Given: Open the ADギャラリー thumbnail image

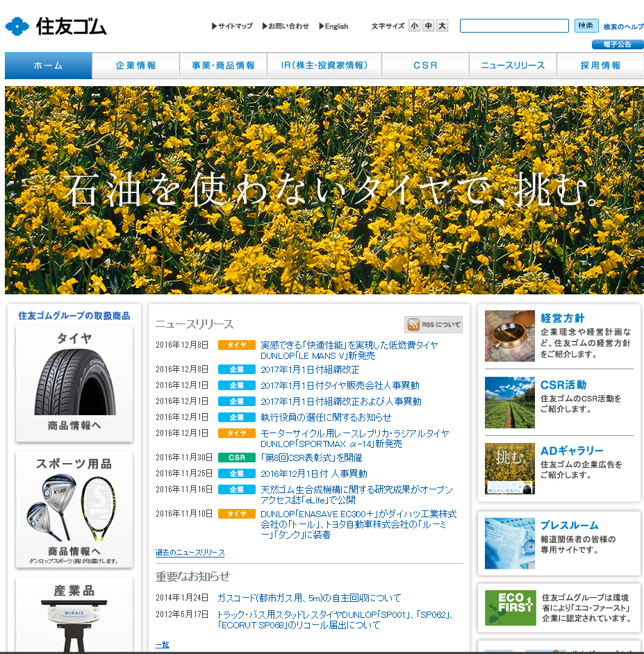Looking at the screenshot, I should click(509, 469).
